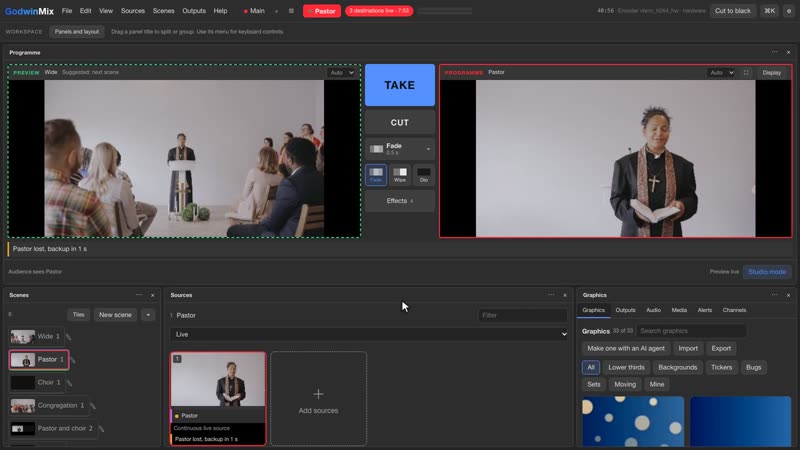Click the New scene button
Image resolution: width=800 pixels, height=450 pixels.
point(115,315)
